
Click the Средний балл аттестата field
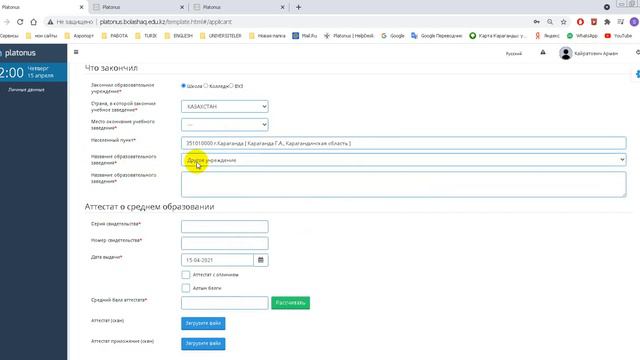[224, 303]
